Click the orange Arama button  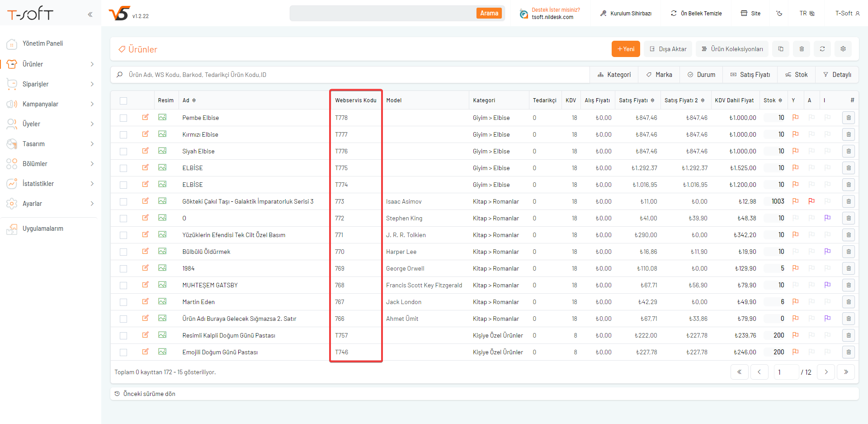tap(489, 13)
